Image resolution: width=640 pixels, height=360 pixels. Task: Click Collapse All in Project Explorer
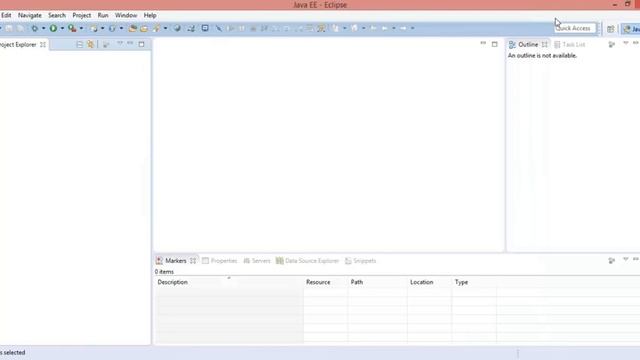(x=80, y=44)
